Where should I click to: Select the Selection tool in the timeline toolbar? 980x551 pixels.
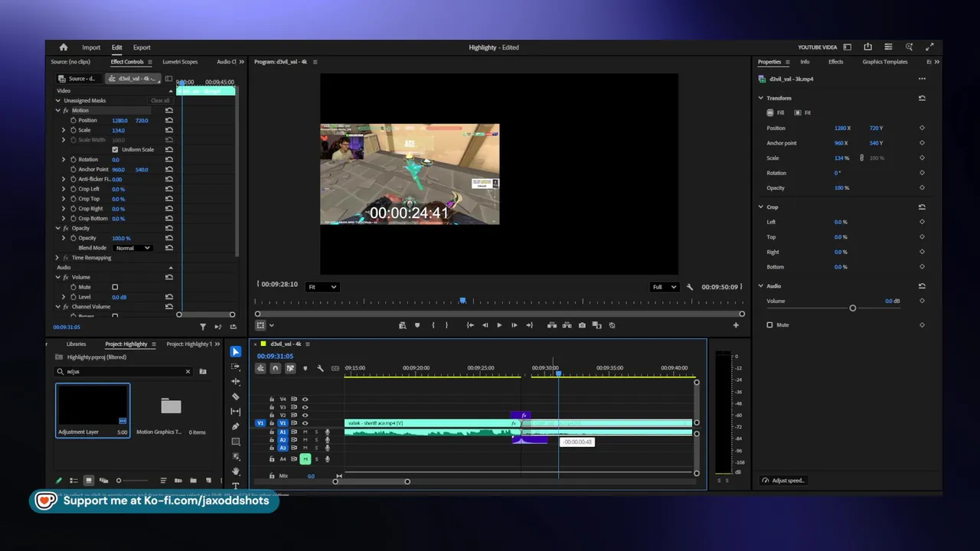pyautogui.click(x=236, y=352)
